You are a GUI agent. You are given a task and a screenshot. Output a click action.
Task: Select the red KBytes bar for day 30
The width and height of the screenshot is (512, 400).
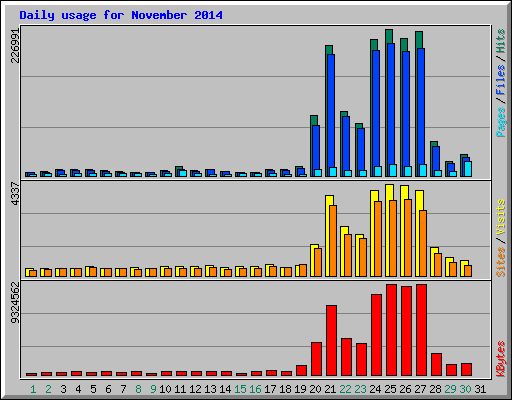pos(466,370)
